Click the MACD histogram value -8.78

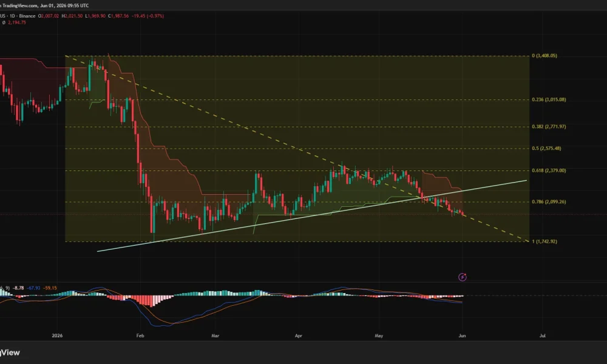click(18, 288)
